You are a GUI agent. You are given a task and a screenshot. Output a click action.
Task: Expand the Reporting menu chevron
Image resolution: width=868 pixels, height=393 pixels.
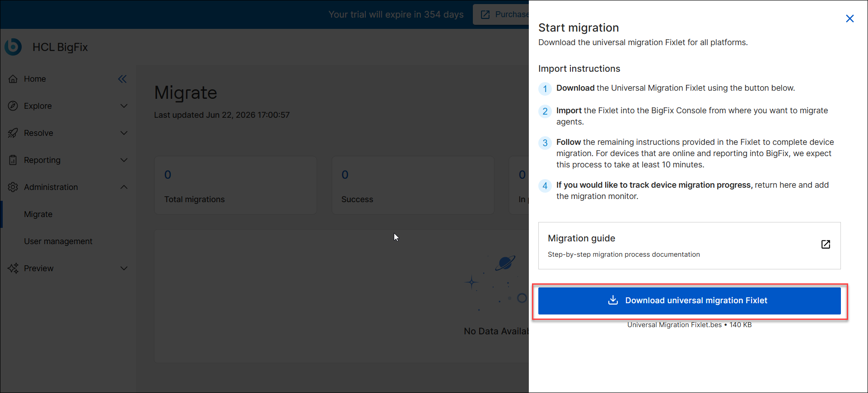tap(124, 160)
